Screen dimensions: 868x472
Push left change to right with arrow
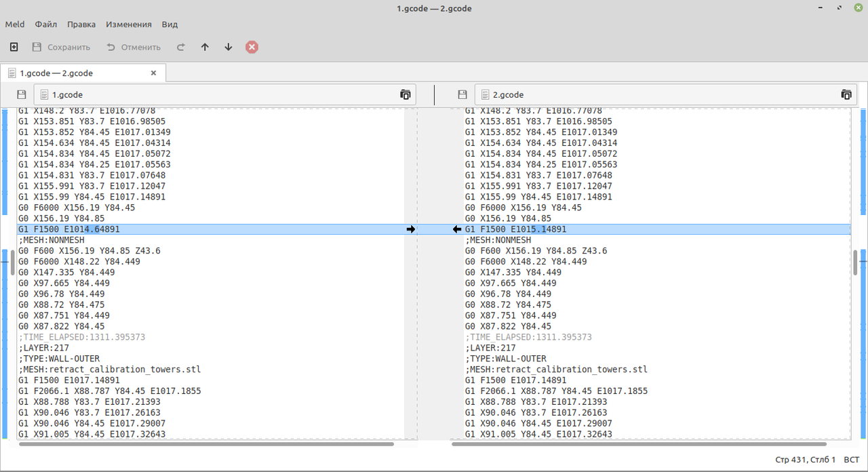(x=410, y=230)
